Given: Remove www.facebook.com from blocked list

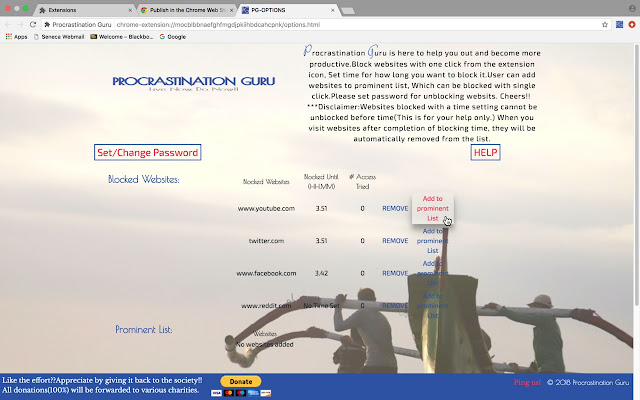Looking at the screenshot, I should click(395, 273).
